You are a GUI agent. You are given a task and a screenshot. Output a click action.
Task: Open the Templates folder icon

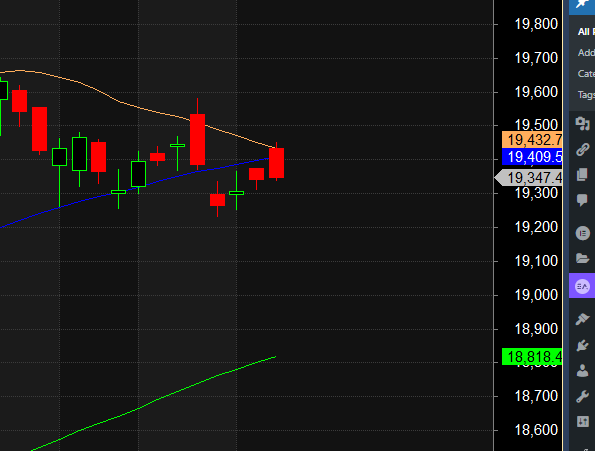click(x=582, y=259)
